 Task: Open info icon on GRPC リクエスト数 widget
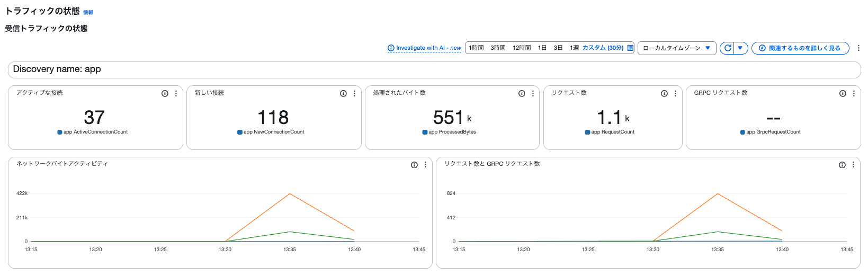coord(843,93)
